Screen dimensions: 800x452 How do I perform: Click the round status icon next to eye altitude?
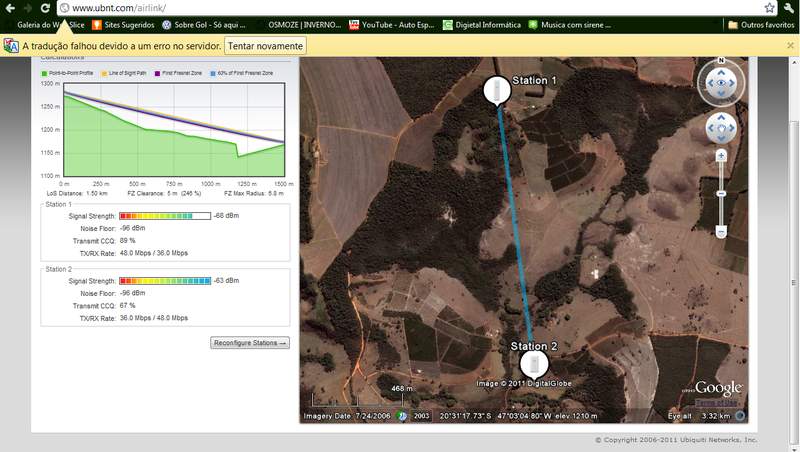[x=740, y=416]
